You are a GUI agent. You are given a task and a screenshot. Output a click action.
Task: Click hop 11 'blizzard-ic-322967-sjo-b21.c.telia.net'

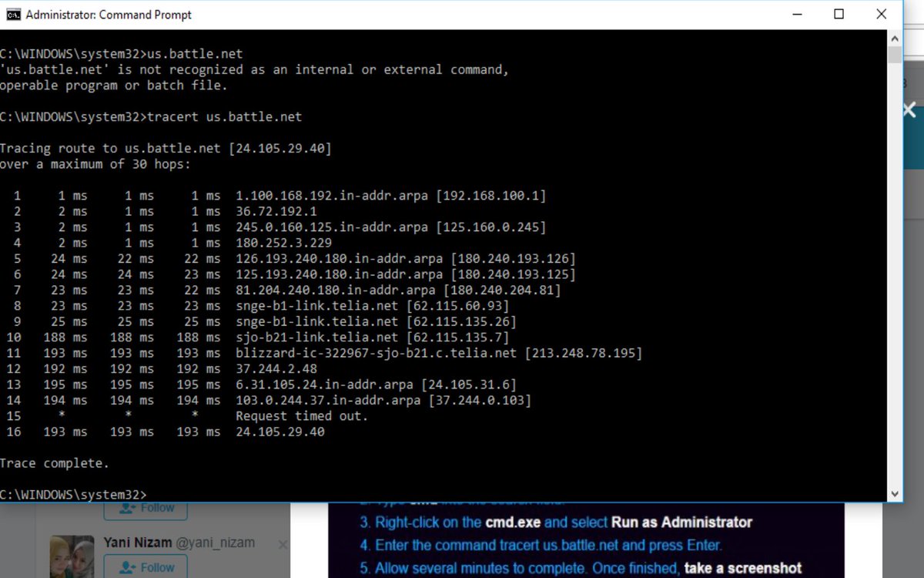coord(377,353)
